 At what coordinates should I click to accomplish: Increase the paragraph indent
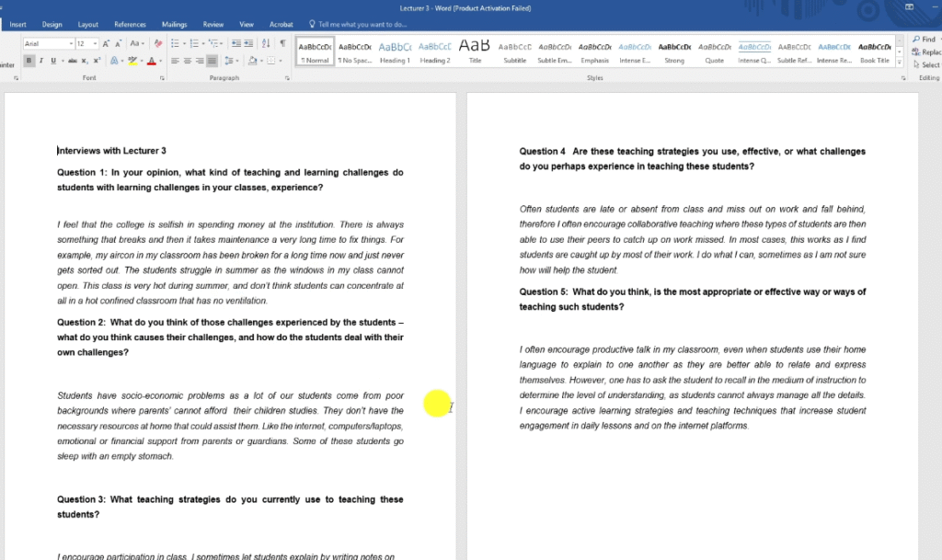coord(249,43)
